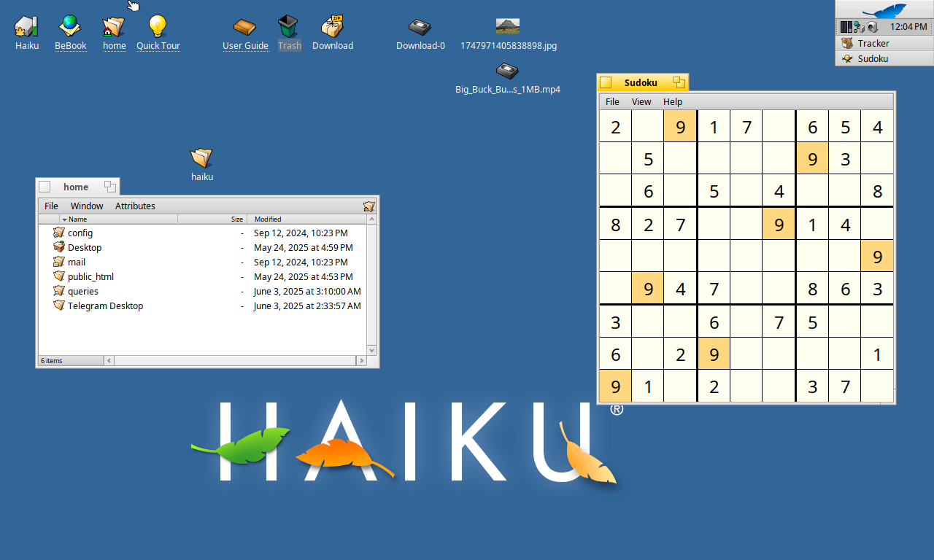
Task: Sort by the Modified column header
Action: (x=306, y=219)
